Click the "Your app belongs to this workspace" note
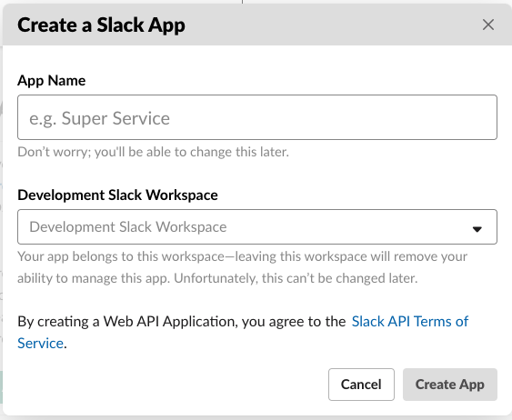 [x=242, y=256]
